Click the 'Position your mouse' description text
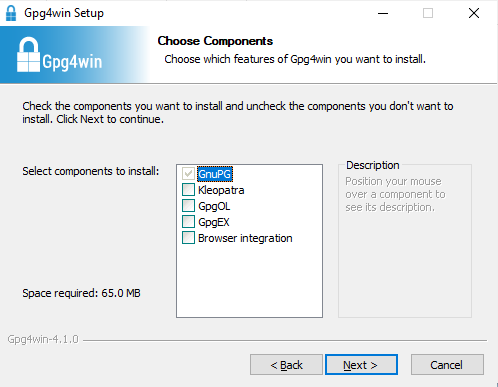 [395, 194]
